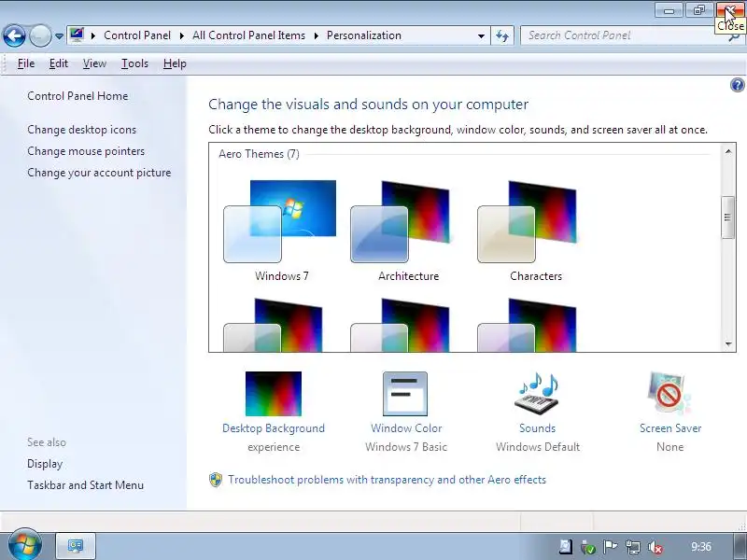Viewport: 747px width, 560px height.
Task: Open Change desktop icons link
Action: [x=81, y=130]
